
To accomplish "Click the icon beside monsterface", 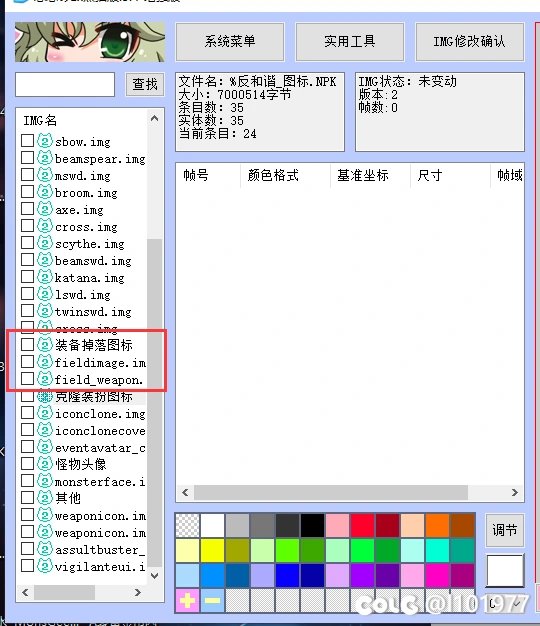I will [x=45, y=481].
